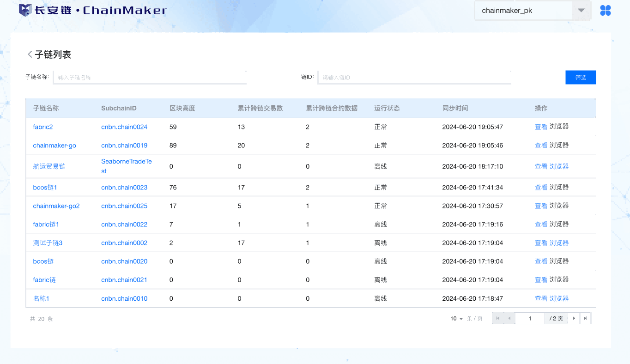This screenshot has width=630, height=364.
Task: Open 浏览器 for the 名称1 row
Action: 559,299
